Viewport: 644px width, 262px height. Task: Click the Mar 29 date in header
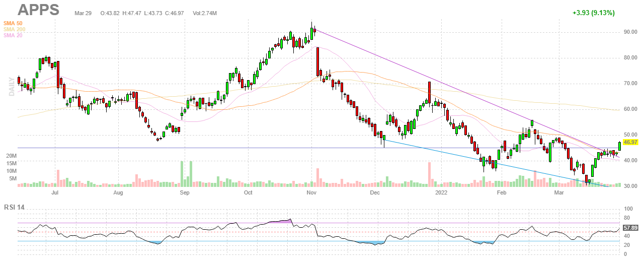[x=83, y=13]
